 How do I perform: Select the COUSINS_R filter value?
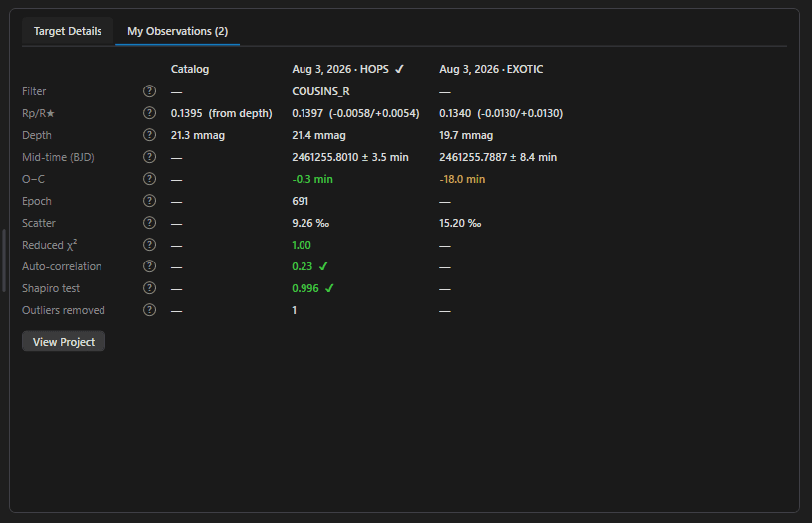pyautogui.click(x=320, y=92)
